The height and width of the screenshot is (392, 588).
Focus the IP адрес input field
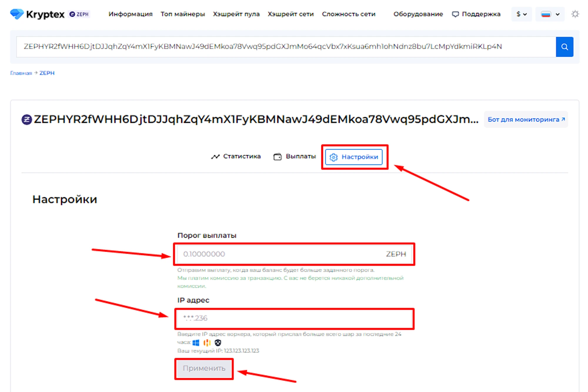(294, 318)
